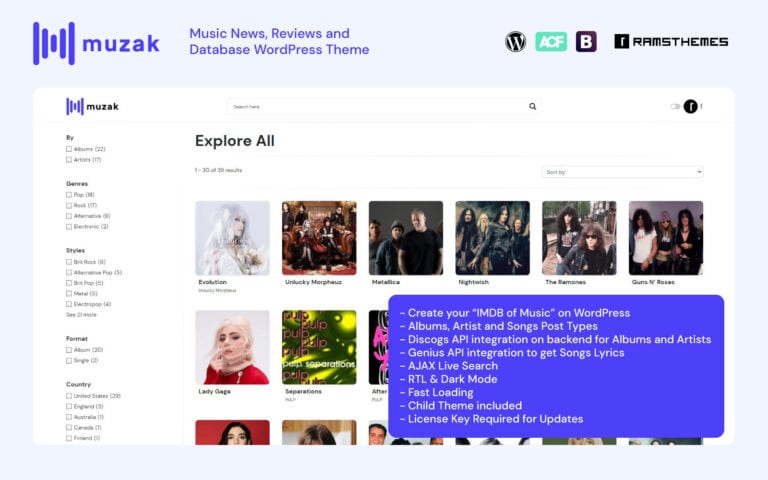Click the Guns N' Roses title link
The image size is (768, 480).
point(653,282)
